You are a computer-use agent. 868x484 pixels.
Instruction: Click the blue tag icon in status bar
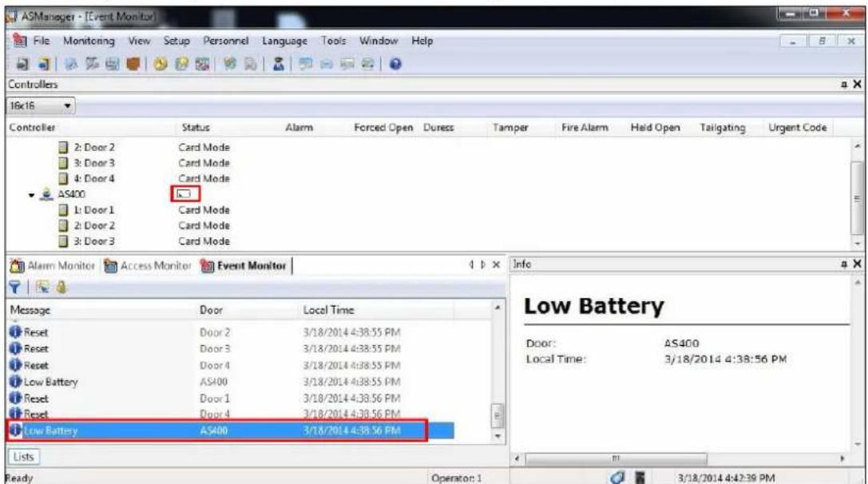pos(617,477)
